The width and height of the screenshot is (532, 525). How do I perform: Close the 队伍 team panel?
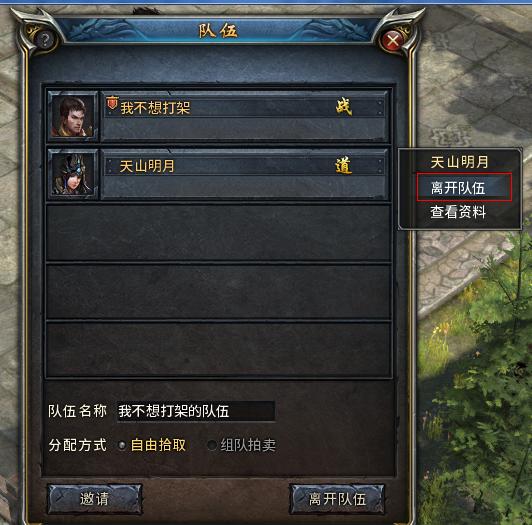click(x=393, y=41)
